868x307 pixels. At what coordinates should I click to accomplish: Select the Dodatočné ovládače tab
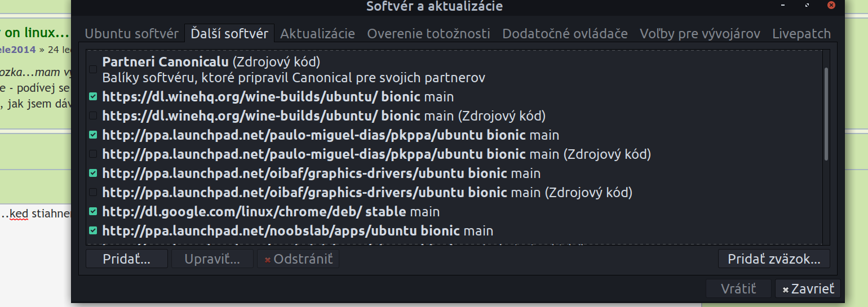click(565, 34)
